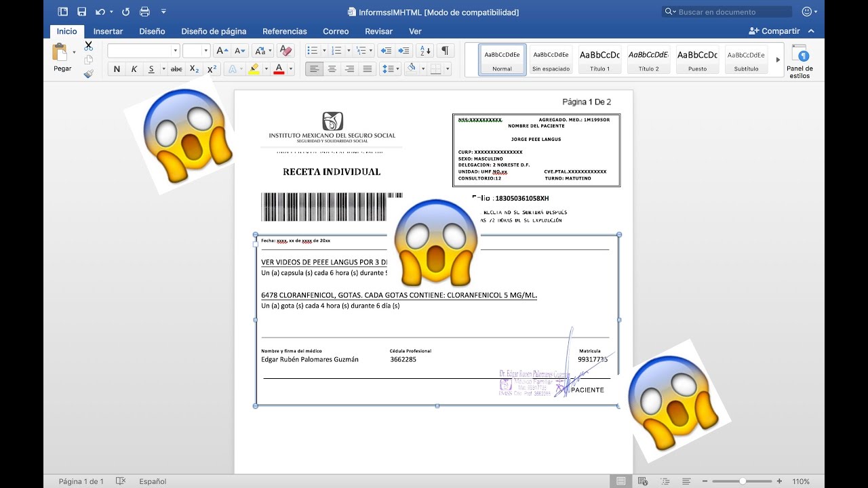Image resolution: width=868 pixels, height=488 pixels.
Task: Toggle strikethrough abc formatting
Action: 176,69
